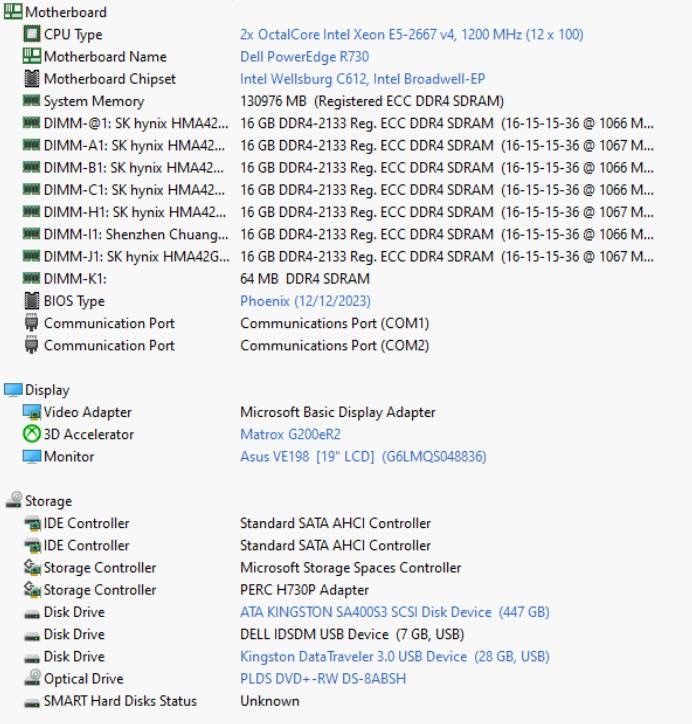Select the 64 MB DDR4 SDRAM value
This screenshot has height=724, width=692.
pyautogui.click(x=305, y=279)
